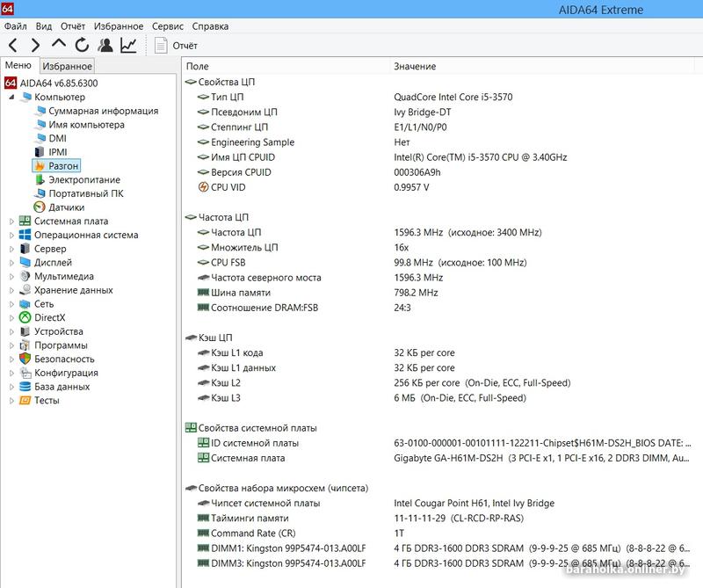Click the Системная плата motherboard icon
The height and width of the screenshot is (588, 703).
[x=25, y=221]
